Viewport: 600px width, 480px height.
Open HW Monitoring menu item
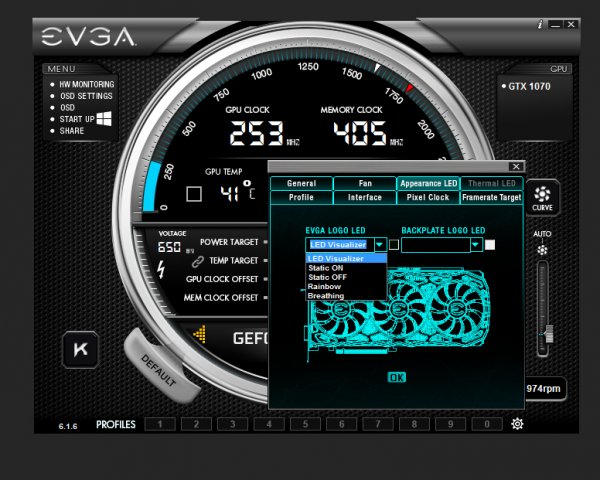click(x=86, y=84)
